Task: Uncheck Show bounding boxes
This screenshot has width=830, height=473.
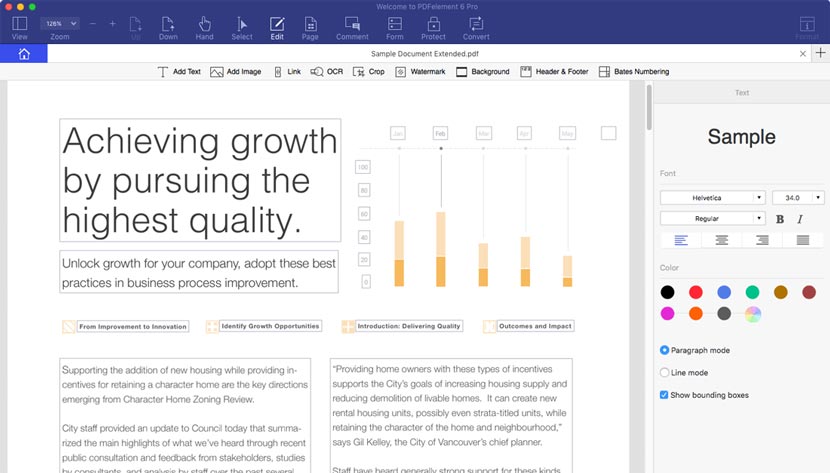Action: 665,395
